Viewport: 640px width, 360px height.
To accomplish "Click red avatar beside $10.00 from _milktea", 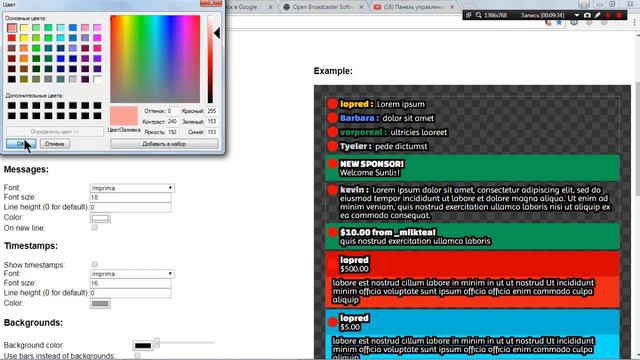I will coord(333,232).
